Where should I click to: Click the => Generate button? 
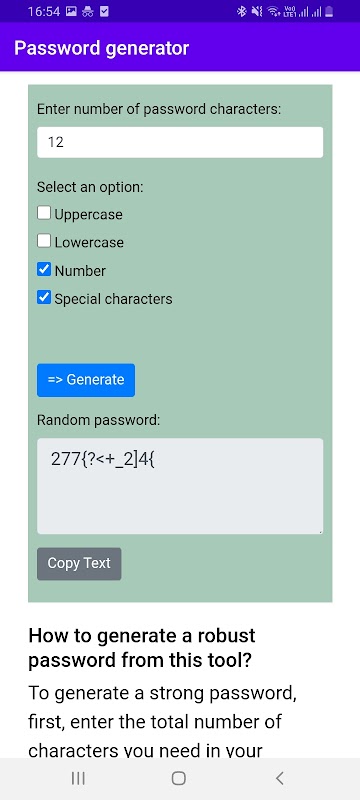pos(86,380)
